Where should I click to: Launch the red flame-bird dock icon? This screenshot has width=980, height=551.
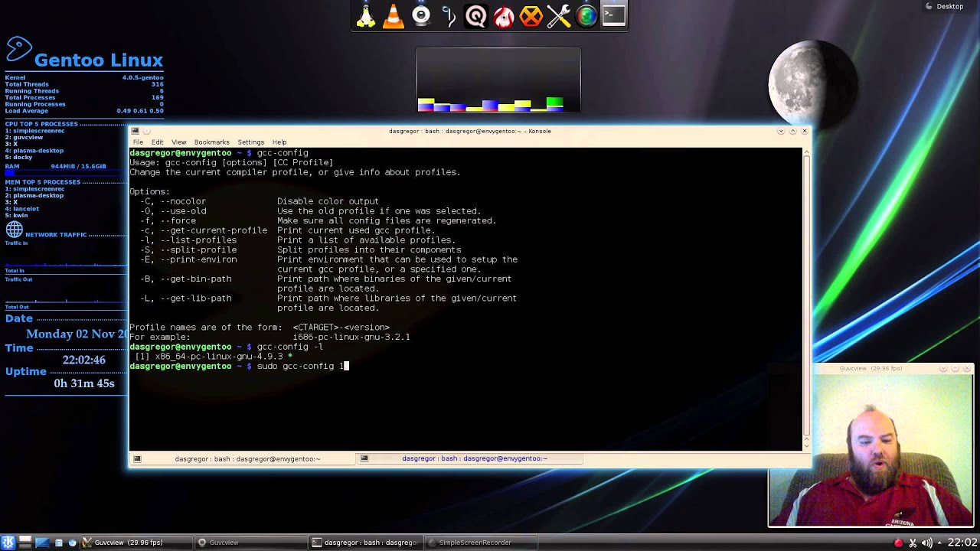[504, 15]
